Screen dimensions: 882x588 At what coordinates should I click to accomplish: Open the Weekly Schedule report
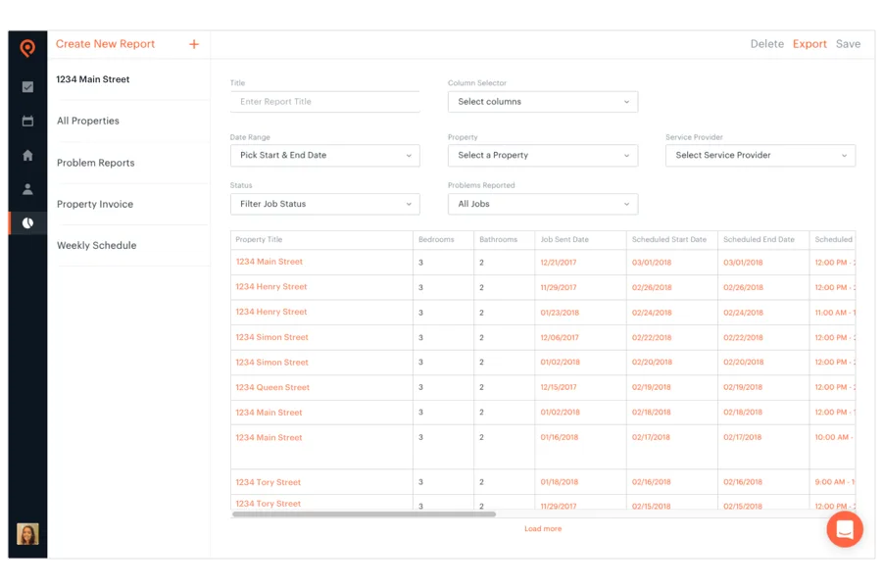pos(97,245)
